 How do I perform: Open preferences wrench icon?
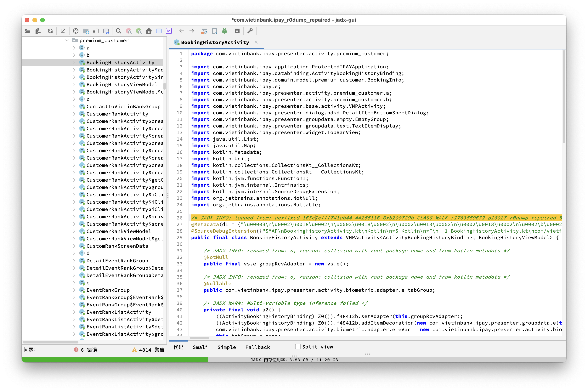(250, 31)
